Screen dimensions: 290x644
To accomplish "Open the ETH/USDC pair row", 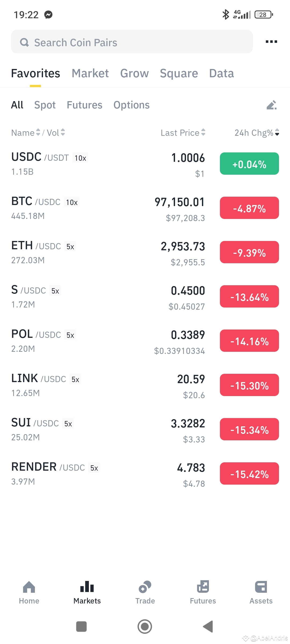I will pyautogui.click(x=145, y=252).
